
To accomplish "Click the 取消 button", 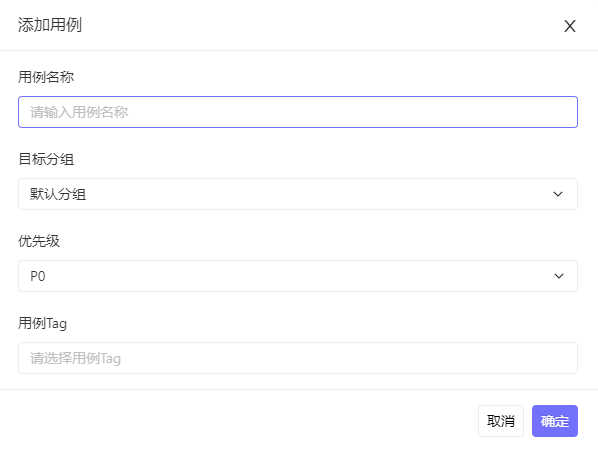I will pos(501,421).
